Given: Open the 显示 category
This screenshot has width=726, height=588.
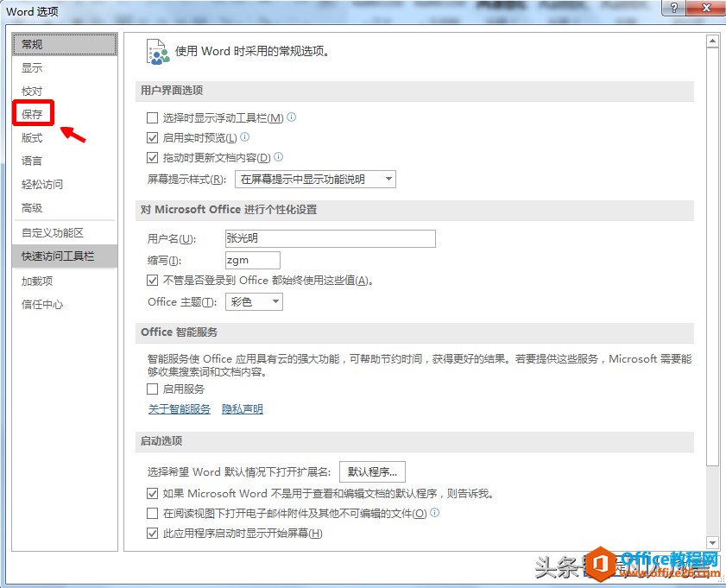Looking at the screenshot, I should click(65, 67).
